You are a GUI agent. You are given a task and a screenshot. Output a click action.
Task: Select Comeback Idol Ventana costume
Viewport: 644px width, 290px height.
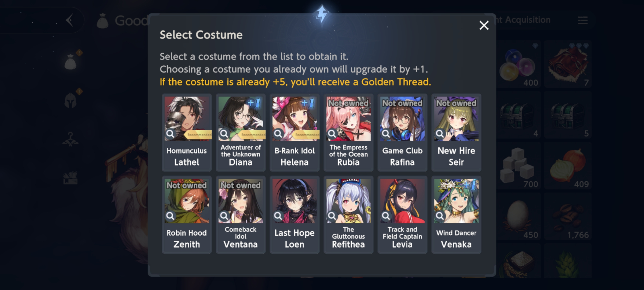pos(241,215)
